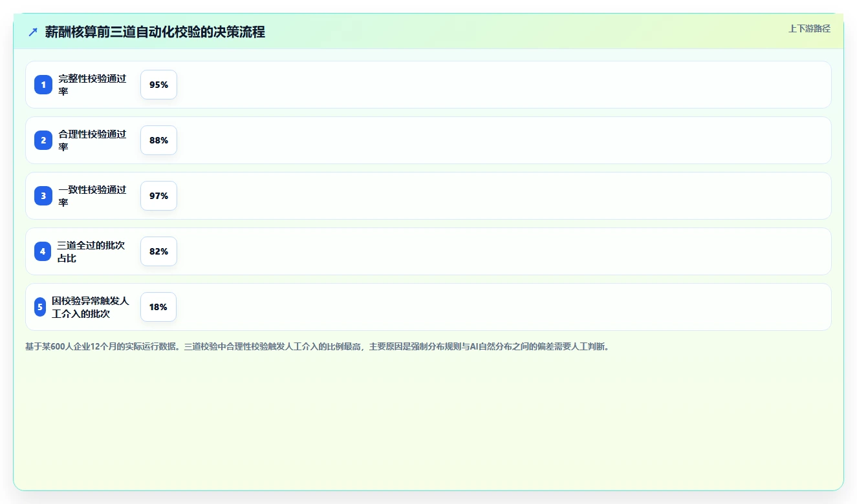Screen dimensions: 857x504
Task: Select step number 1 badge
Action: (x=43, y=85)
